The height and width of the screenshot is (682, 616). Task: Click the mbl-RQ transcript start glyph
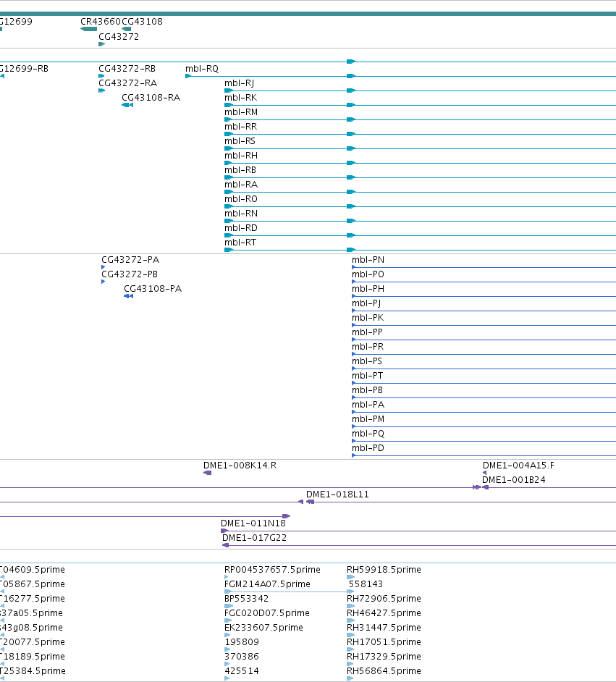pyautogui.click(x=188, y=76)
